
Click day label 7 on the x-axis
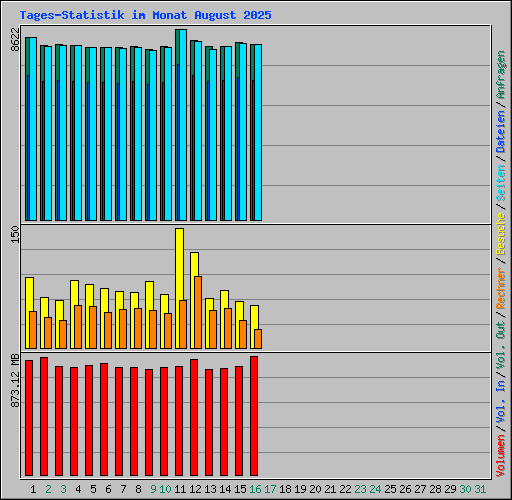123,489
